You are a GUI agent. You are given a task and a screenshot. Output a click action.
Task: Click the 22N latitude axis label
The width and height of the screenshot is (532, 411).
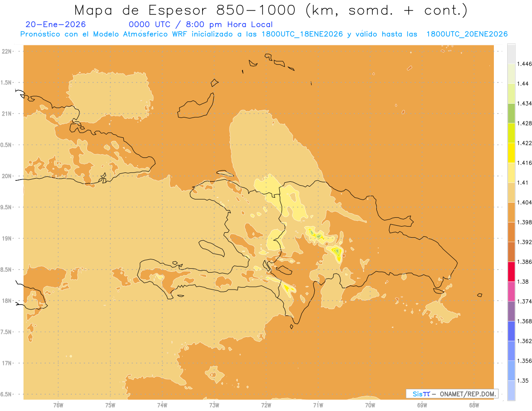(7, 51)
